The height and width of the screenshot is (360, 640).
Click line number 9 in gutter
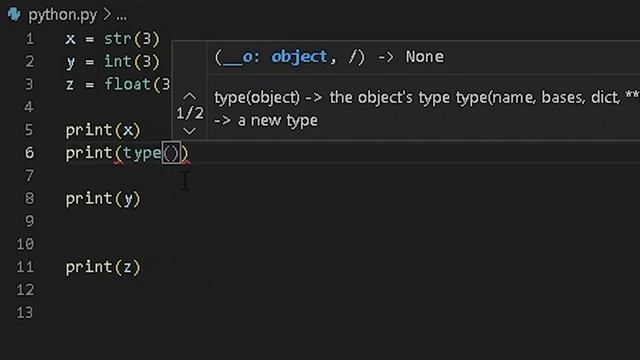click(29, 221)
